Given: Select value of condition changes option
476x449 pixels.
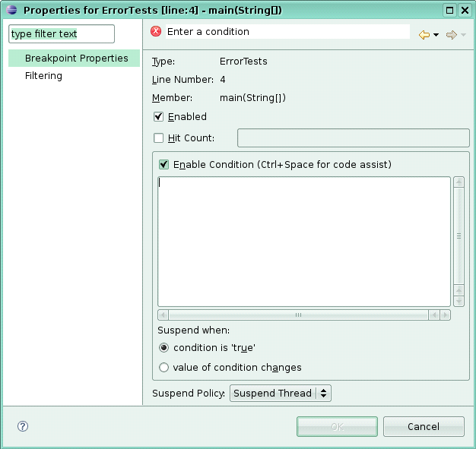Looking at the screenshot, I should [163, 368].
